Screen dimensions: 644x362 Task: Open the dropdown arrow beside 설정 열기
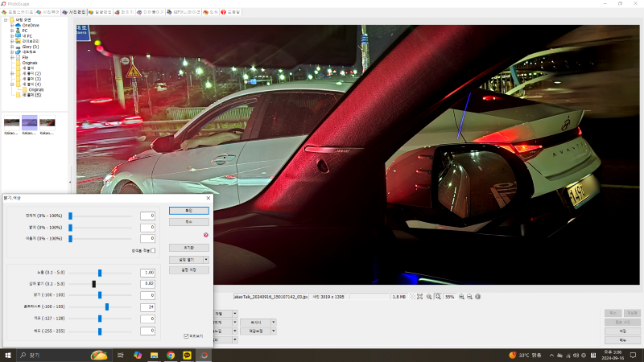[206, 260]
